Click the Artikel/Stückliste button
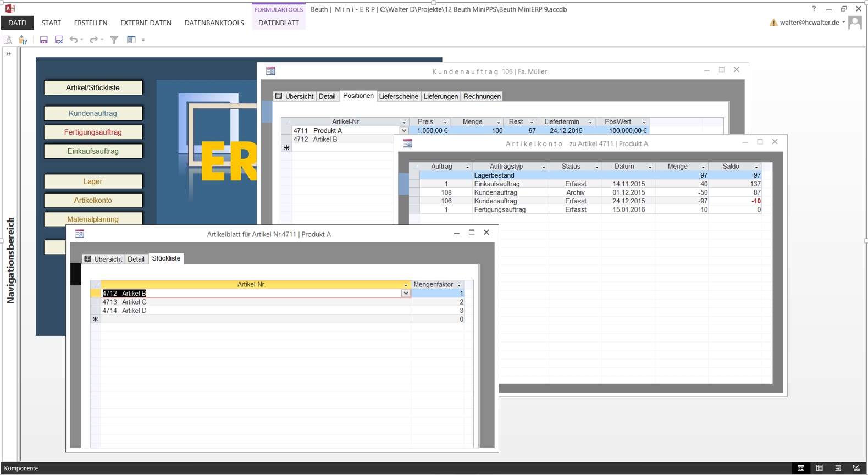868x475 pixels. [93, 87]
